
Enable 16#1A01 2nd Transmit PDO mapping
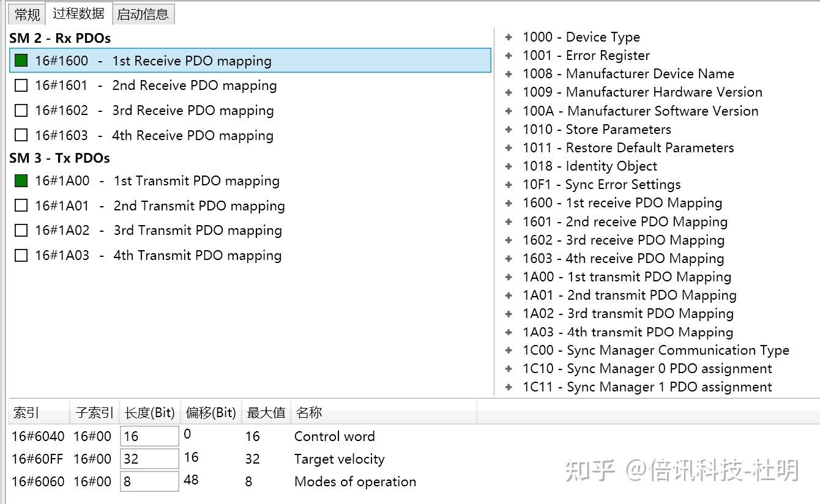(x=20, y=206)
